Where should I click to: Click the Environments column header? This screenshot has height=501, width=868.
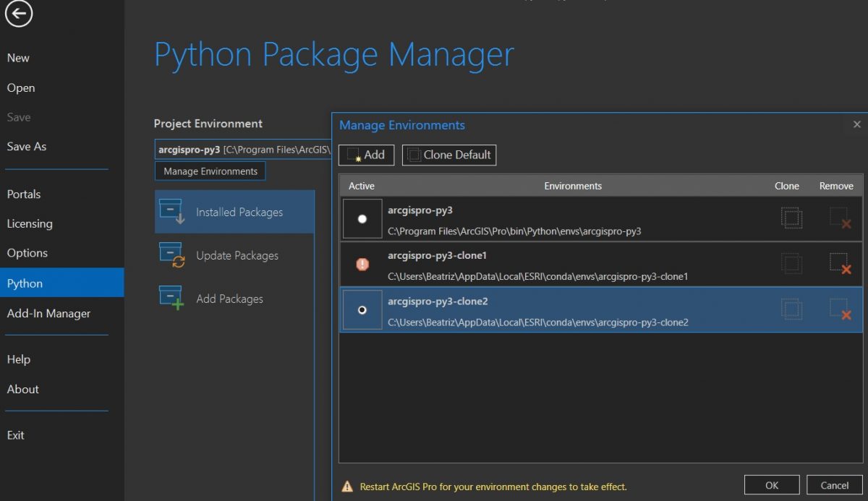click(x=573, y=186)
